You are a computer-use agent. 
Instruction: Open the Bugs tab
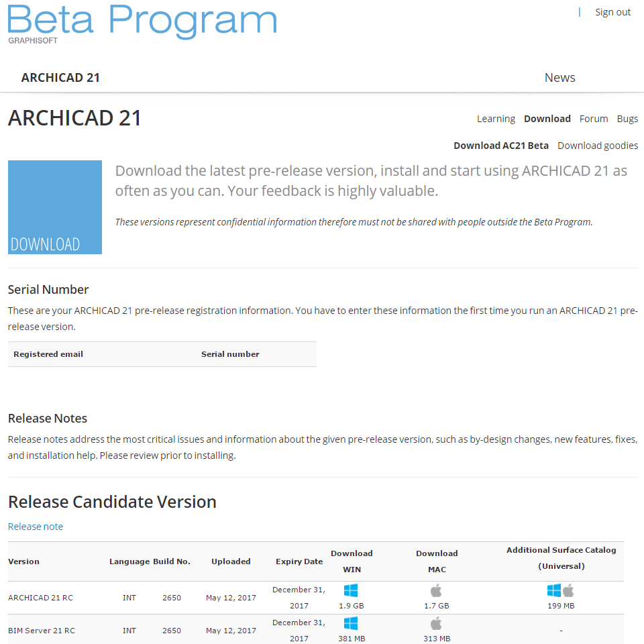coord(627,119)
